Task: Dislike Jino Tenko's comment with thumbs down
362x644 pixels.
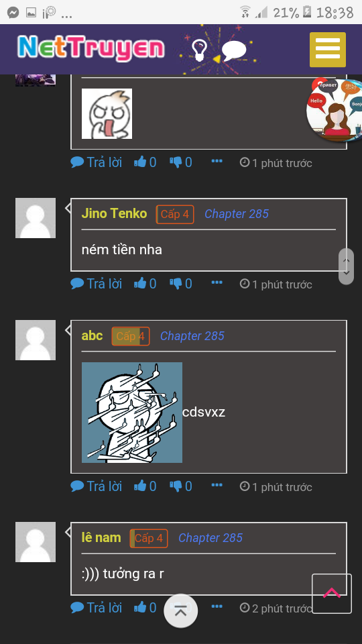Action: [181, 284]
